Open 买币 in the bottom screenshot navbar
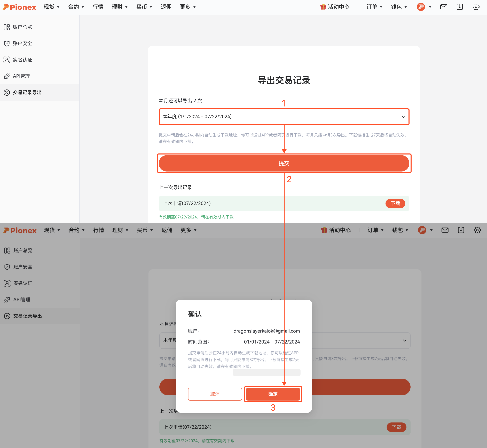487x448 pixels. click(x=145, y=230)
